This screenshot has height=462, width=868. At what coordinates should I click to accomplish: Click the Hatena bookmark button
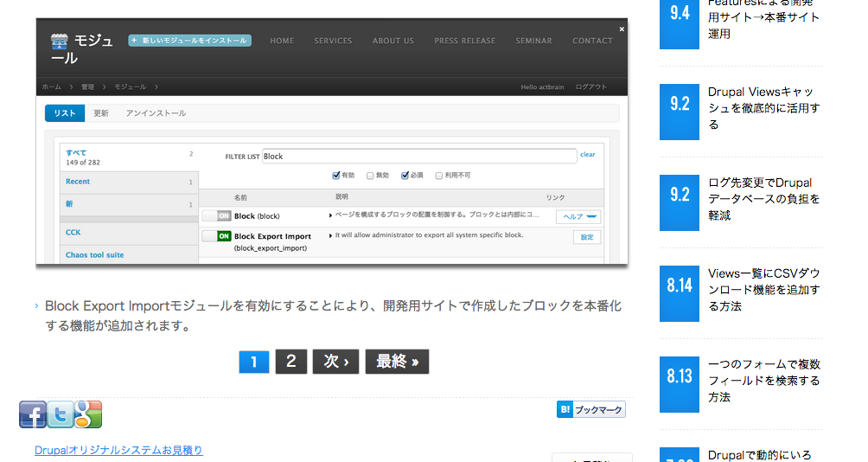point(590,410)
